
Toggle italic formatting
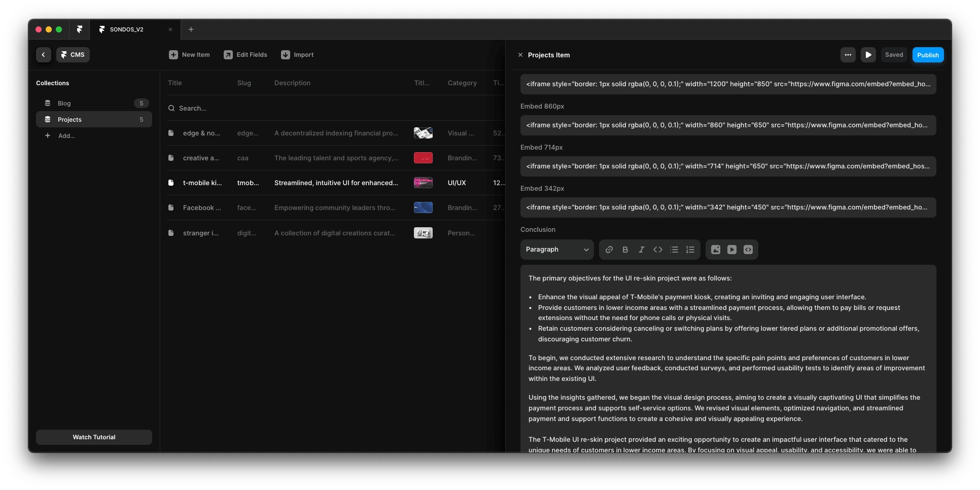tap(642, 250)
